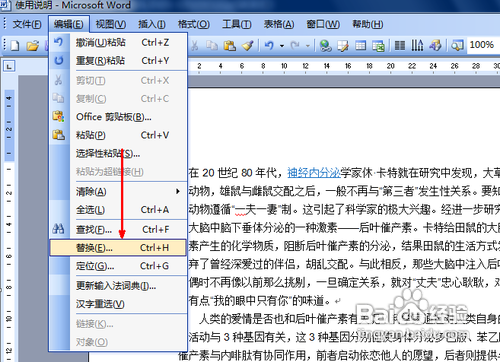Open the Tables and Borders toolbar icon

[343, 45]
